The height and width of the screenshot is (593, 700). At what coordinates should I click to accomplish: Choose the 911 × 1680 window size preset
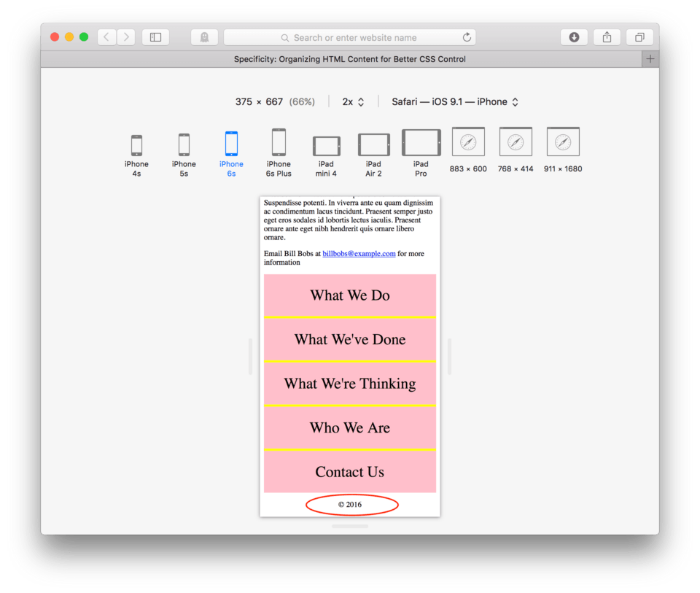[x=563, y=150]
